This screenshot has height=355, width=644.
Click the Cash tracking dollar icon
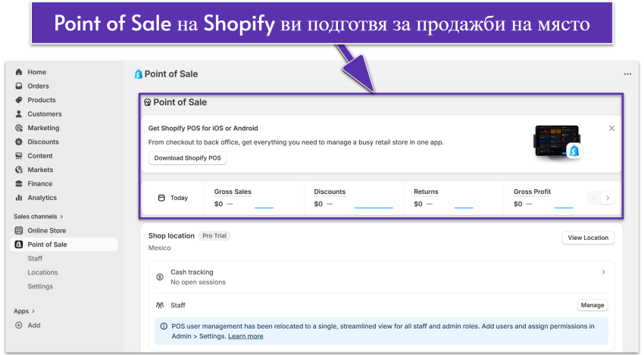pos(160,277)
